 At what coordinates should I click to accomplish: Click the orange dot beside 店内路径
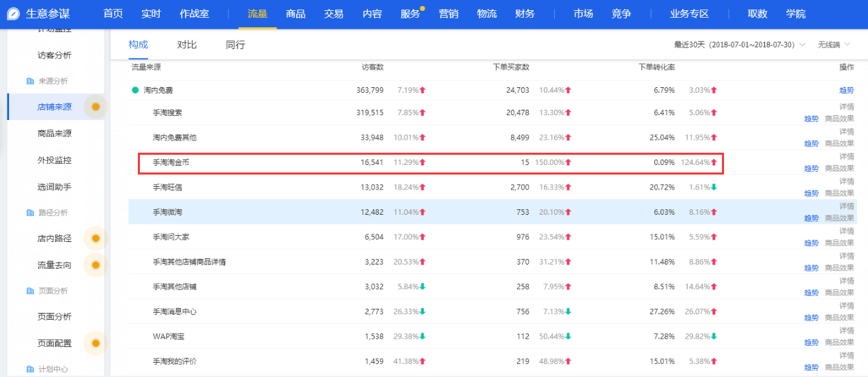click(96, 238)
